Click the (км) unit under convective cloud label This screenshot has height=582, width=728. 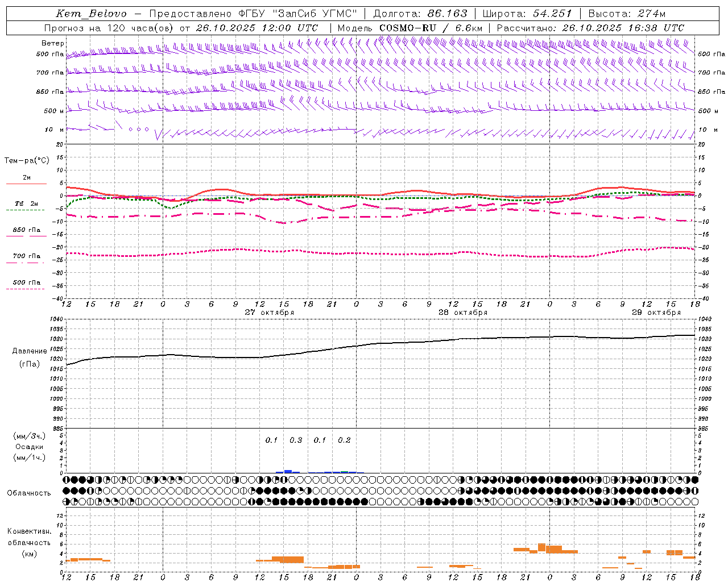(29, 554)
